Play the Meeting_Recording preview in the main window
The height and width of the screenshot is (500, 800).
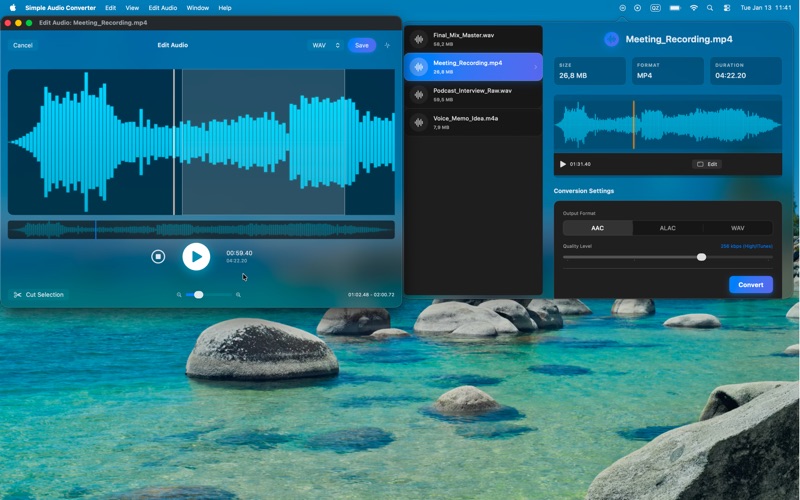point(563,164)
